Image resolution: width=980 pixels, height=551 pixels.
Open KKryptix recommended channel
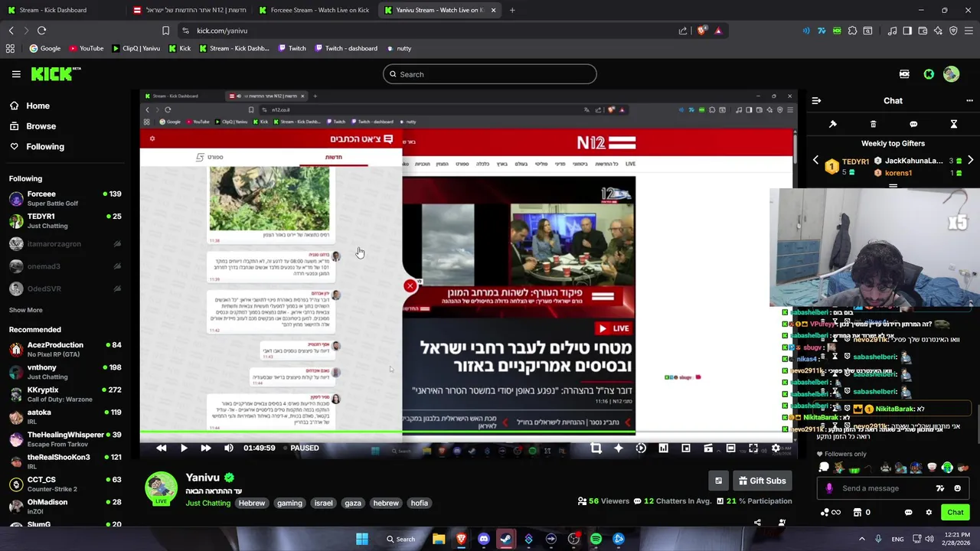pyautogui.click(x=64, y=395)
